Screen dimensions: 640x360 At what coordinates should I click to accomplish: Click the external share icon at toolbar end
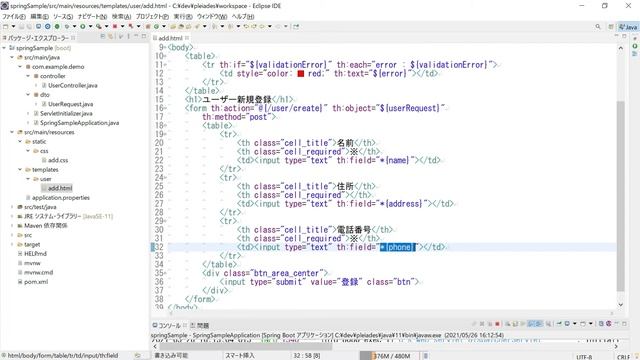[x=296, y=27]
